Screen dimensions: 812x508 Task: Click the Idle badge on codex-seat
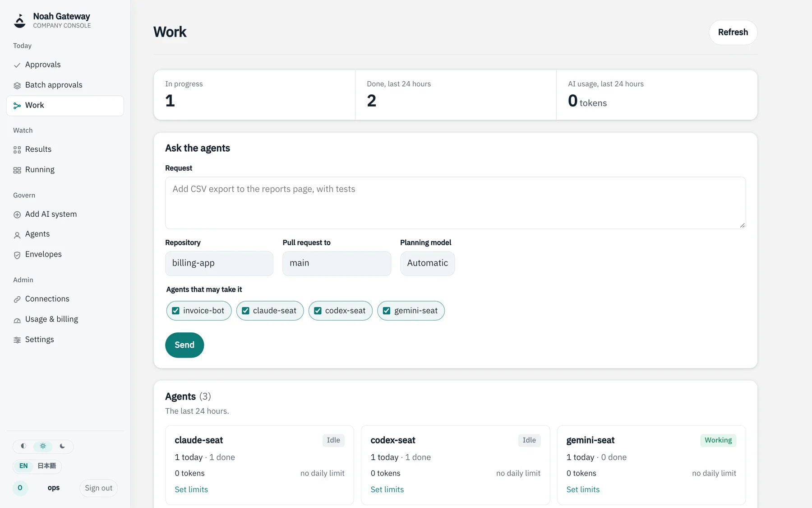(529, 440)
